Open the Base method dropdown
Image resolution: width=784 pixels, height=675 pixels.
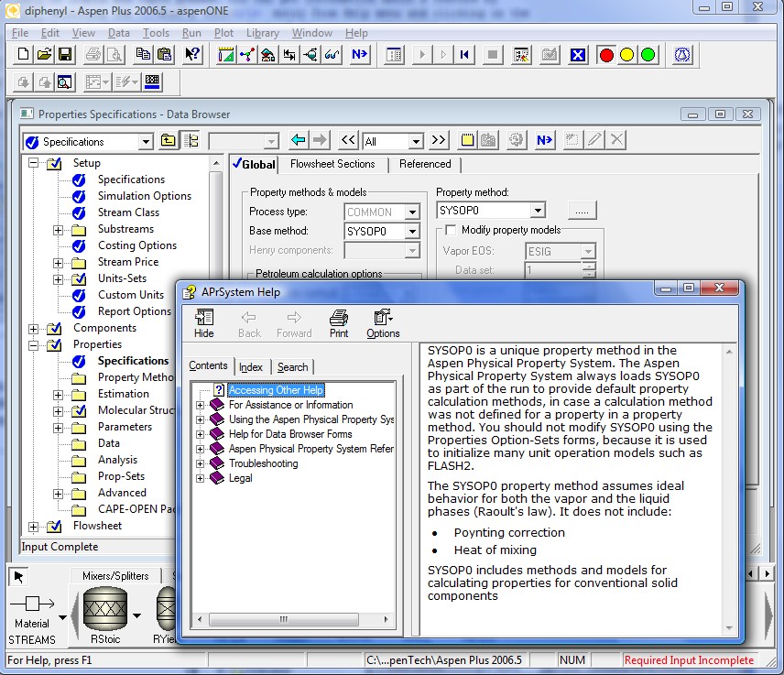click(x=411, y=231)
